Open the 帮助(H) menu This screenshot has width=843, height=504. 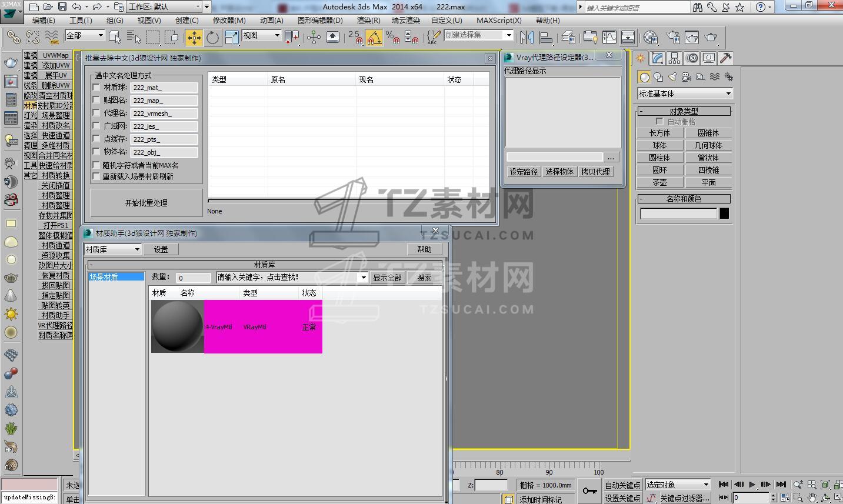coord(548,20)
